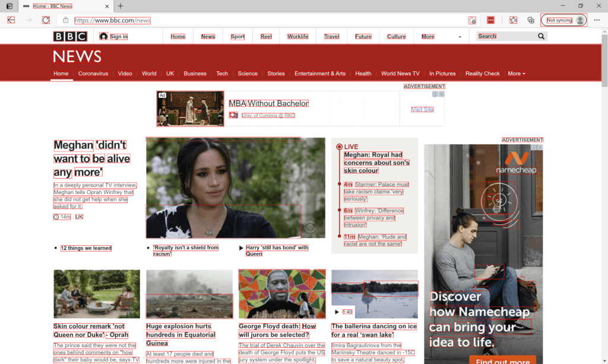Expand the More menu in top BBC navigation

tap(429, 37)
